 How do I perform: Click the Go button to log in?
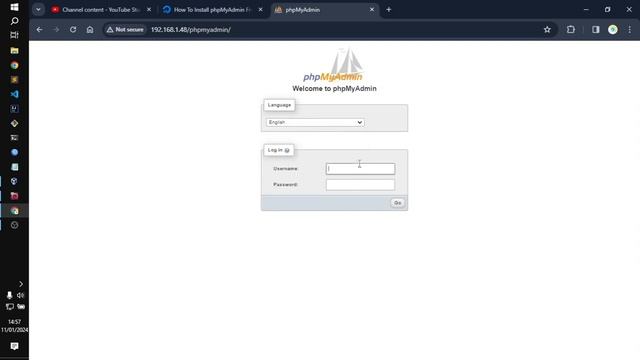[x=398, y=203]
